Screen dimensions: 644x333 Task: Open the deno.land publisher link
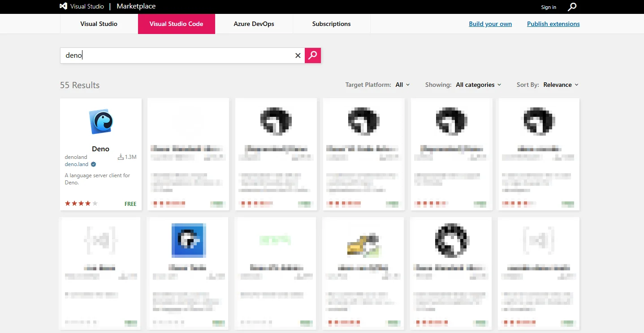pyautogui.click(x=77, y=164)
